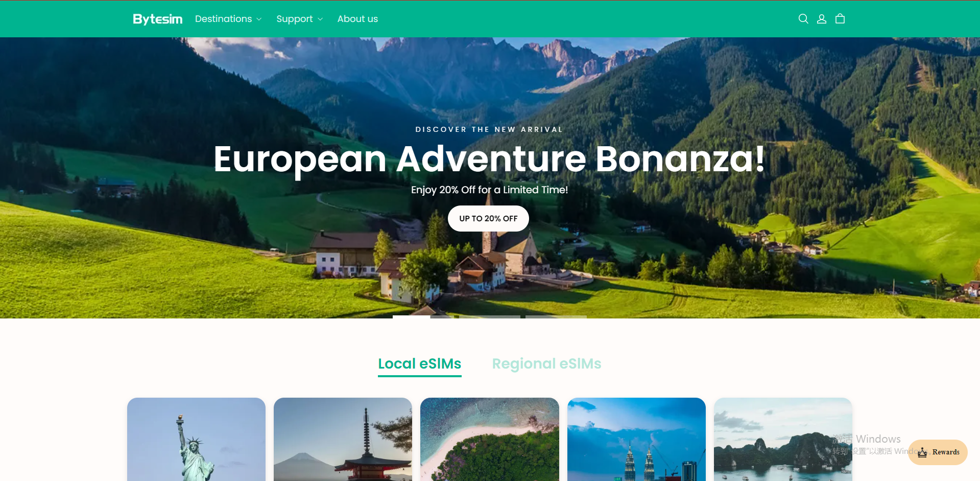Open the Petronas Towers eSIM card

point(636,440)
